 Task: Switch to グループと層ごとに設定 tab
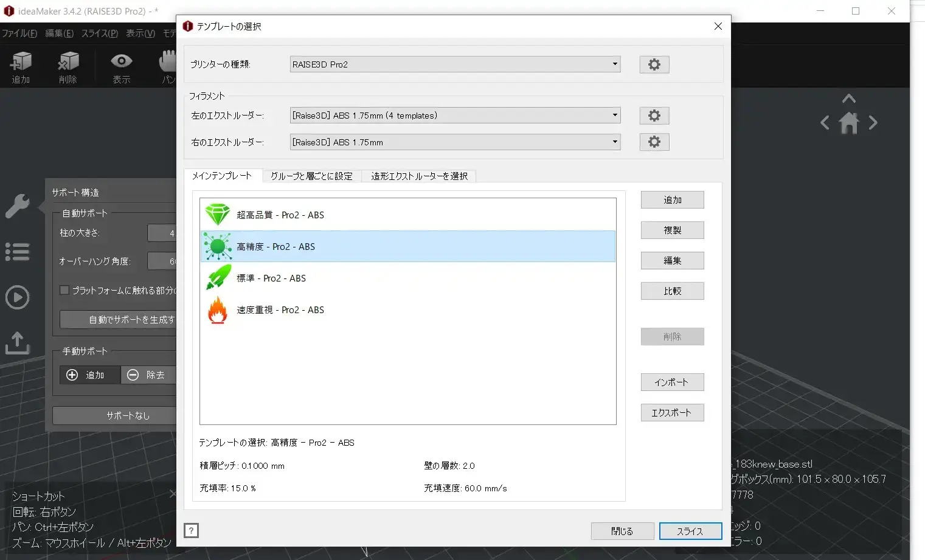pos(311,176)
